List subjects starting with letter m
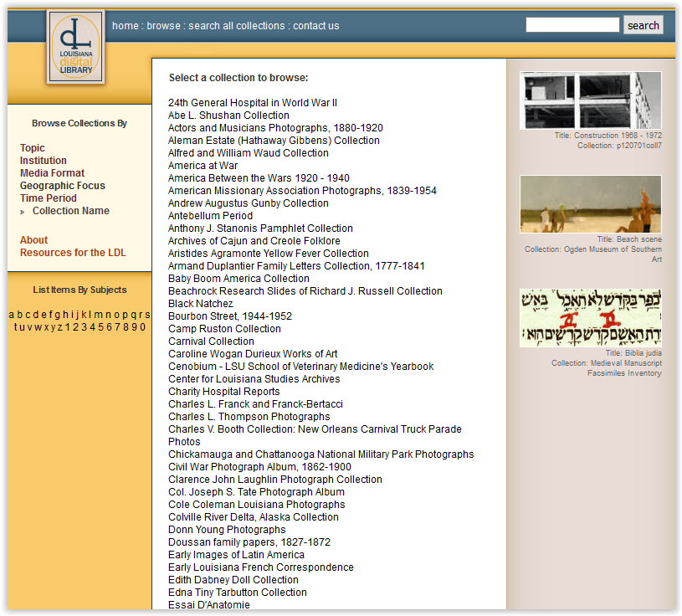The width and height of the screenshot is (682, 616). [x=99, y=315]
